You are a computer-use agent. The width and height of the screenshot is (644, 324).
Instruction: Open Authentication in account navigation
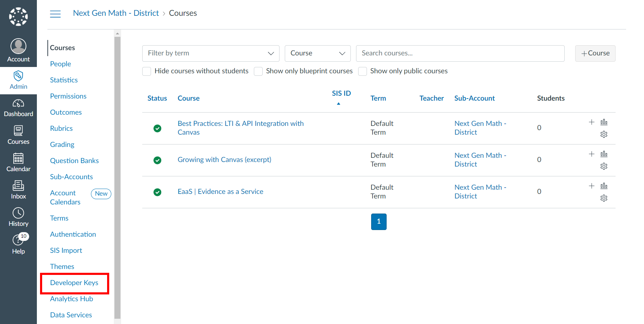coord(73,234)
